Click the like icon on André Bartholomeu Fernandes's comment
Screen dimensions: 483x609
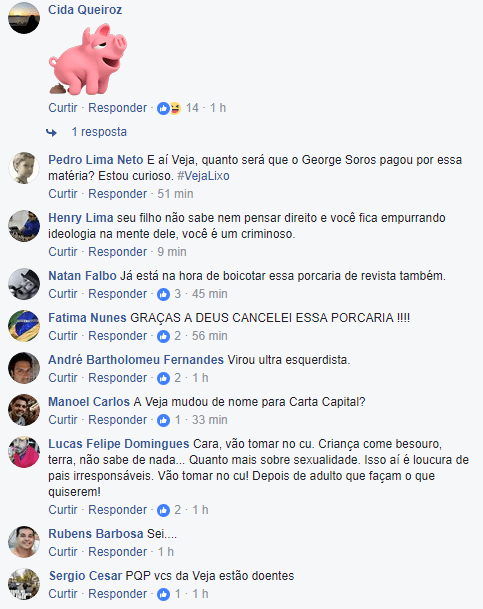tap(163, 378)
